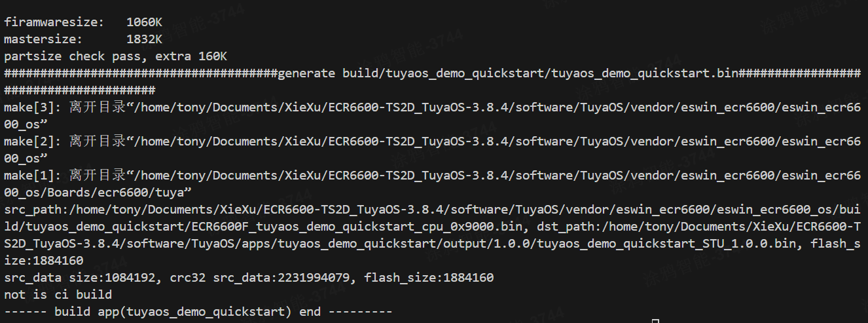
Task: Click the second line of hash characters
Action: (79, 90)
